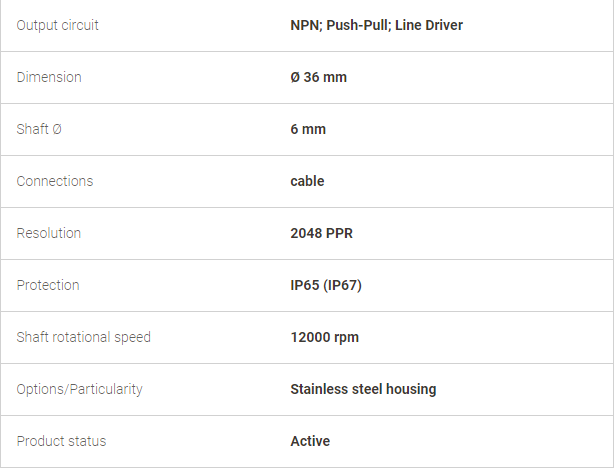614x468 pixels.
Task: Select the 6 mm shaft value
Action: [x=308, y=129]
